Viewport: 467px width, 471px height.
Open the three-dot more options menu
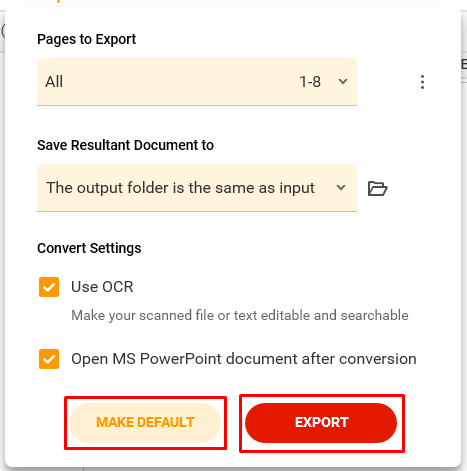[422, 82]
